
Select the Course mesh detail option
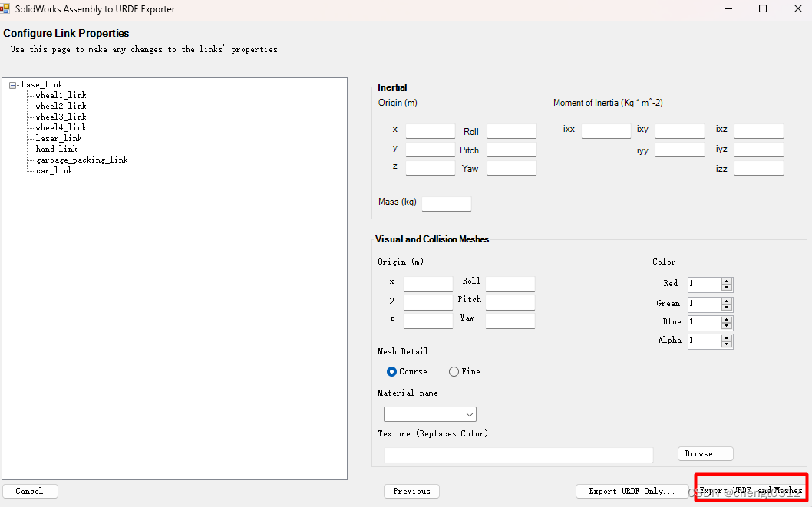click(391, 371)
